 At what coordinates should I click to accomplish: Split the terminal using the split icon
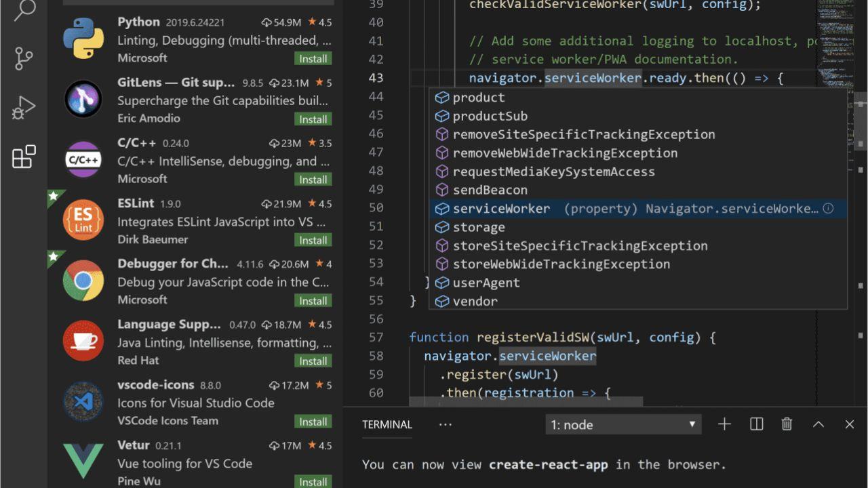click(755, 424)
